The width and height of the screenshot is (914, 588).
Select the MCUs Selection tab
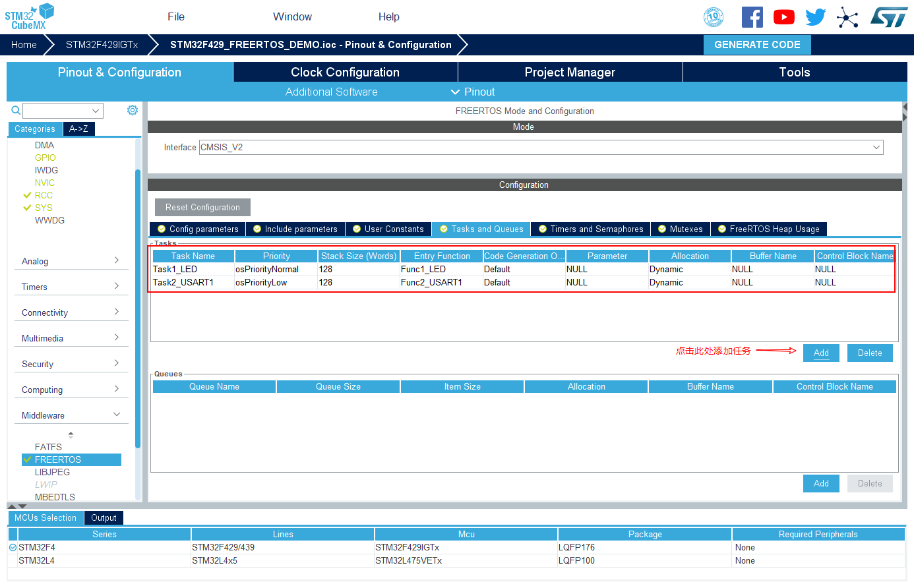[46, 517]
